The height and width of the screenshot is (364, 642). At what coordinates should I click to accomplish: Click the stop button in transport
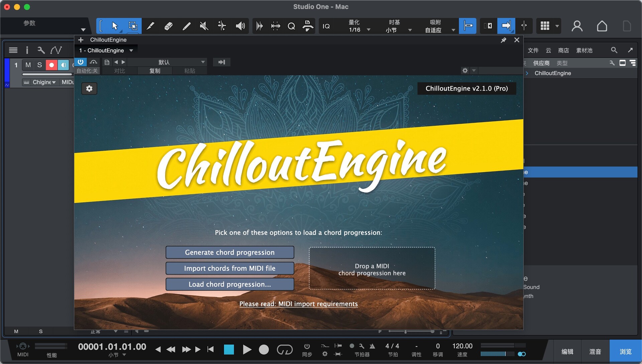[x=229, y=350]
